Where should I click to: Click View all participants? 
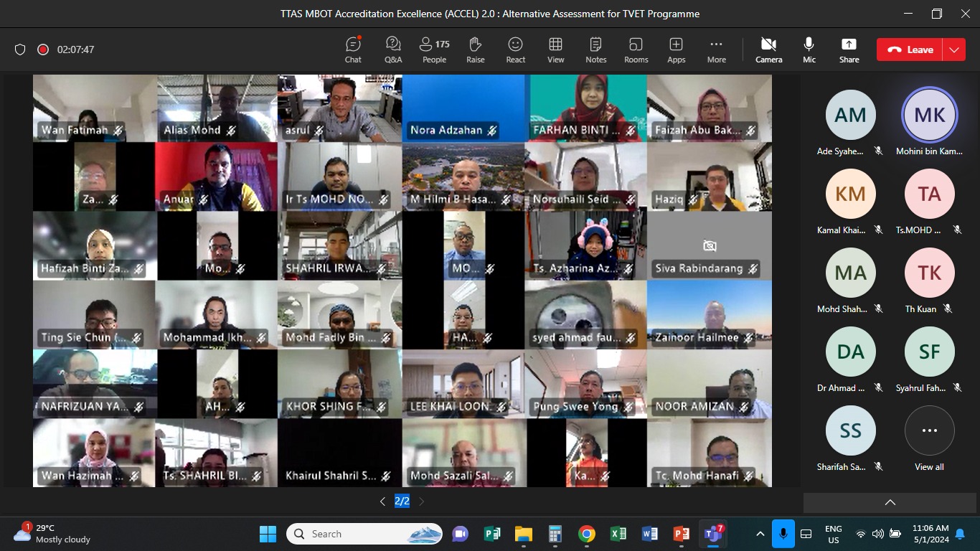click(x=929, y=438)
